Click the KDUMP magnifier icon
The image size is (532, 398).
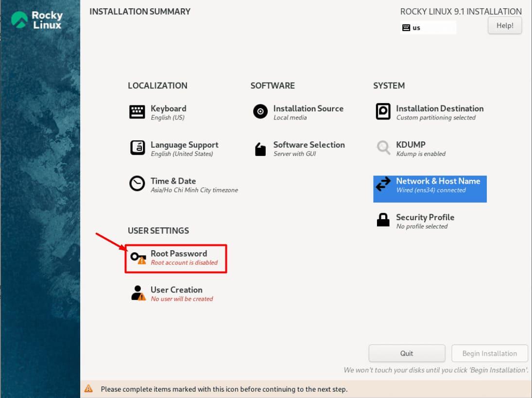tap(383, 148)
